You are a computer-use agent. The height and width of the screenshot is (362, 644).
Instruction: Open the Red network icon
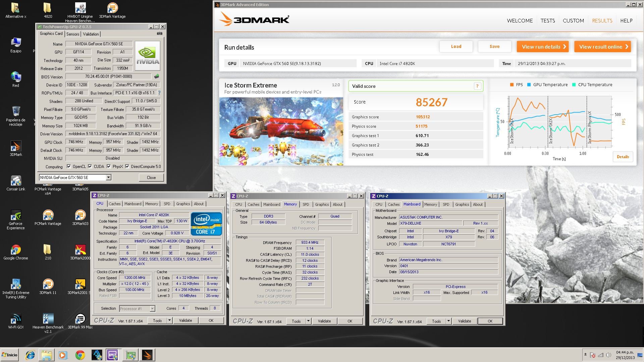tap(16, 79)
